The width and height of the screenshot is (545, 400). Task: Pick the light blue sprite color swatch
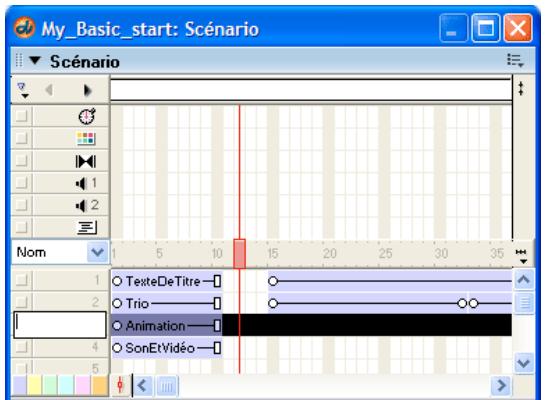tap(66, 385)
